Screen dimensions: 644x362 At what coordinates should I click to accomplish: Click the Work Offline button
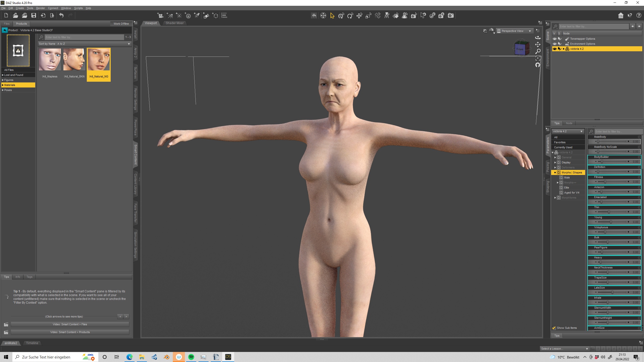tap(121, 24)
